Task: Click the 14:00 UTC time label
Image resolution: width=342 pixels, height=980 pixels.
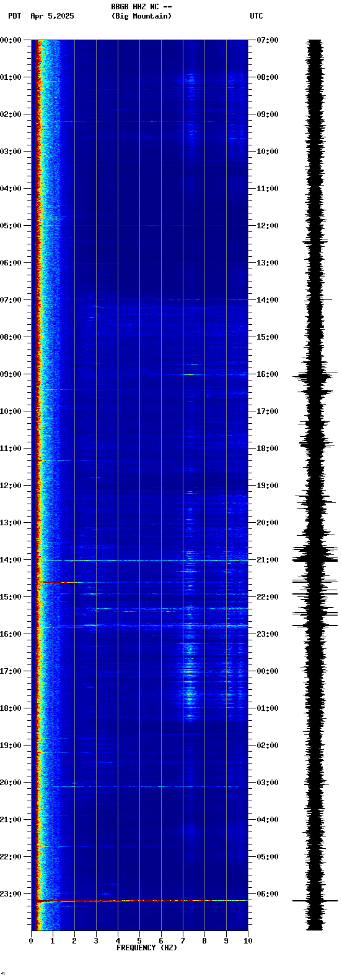Action: pos(268,300)
